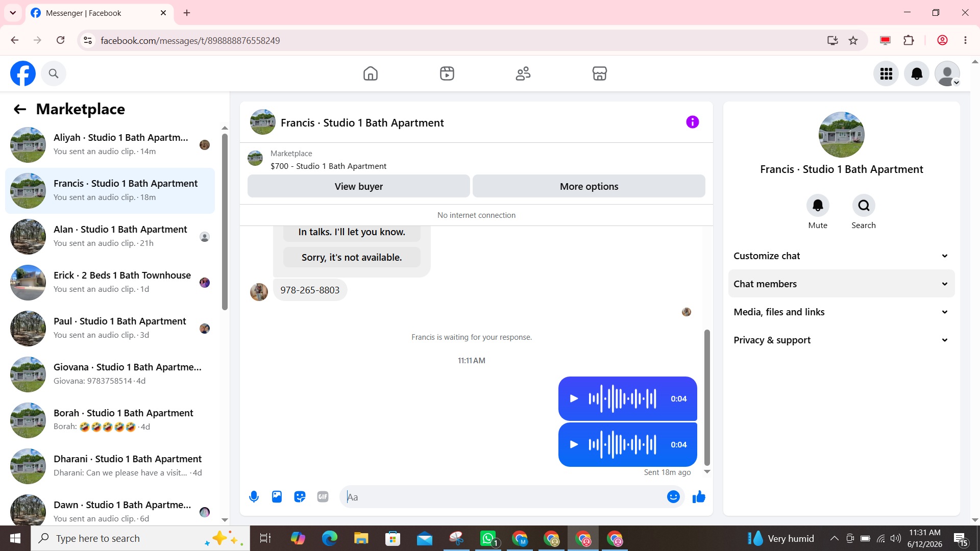Click the first audio clip waveform
980x551 pixels.
622,398
